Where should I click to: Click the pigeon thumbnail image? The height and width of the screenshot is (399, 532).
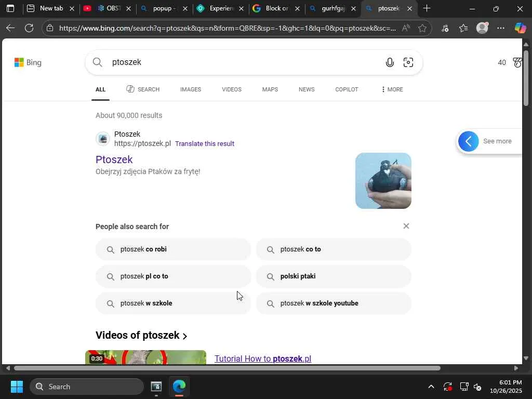pos(383,181)
